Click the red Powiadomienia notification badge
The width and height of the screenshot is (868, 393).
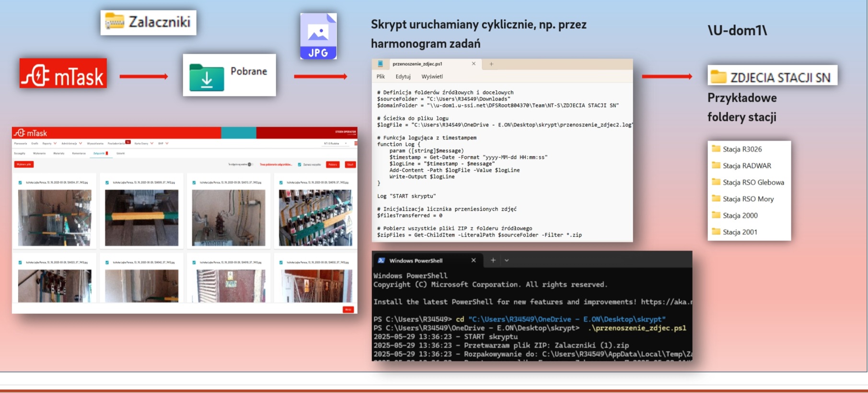[128, 142]
